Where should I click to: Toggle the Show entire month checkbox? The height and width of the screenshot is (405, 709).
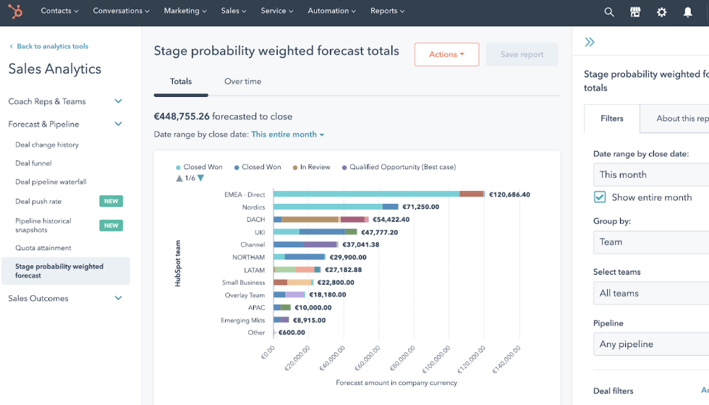(x=600, y=197)
